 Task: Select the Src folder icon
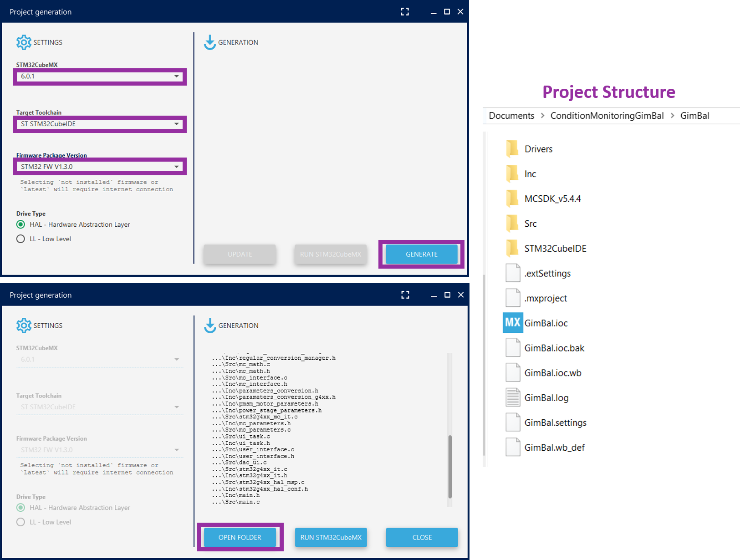point(512,224)
